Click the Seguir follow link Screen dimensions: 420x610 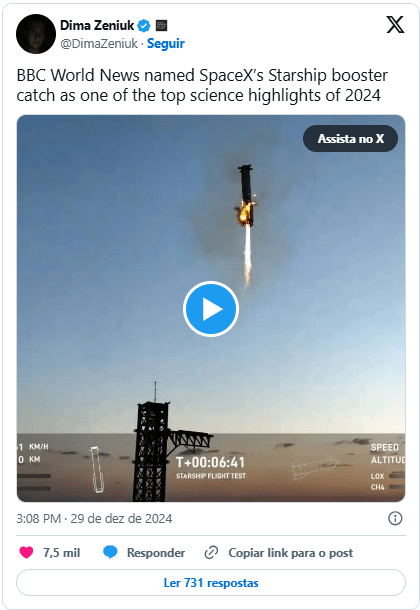166,43
